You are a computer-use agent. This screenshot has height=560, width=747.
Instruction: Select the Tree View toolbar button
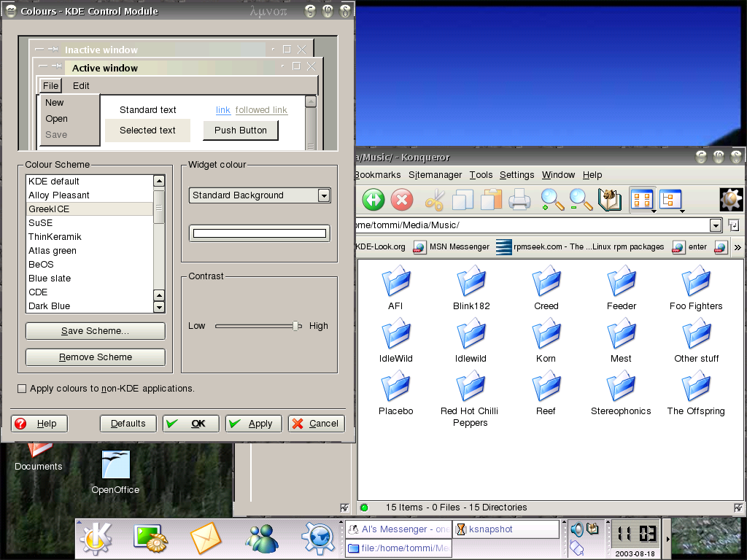tap(670, 199)
